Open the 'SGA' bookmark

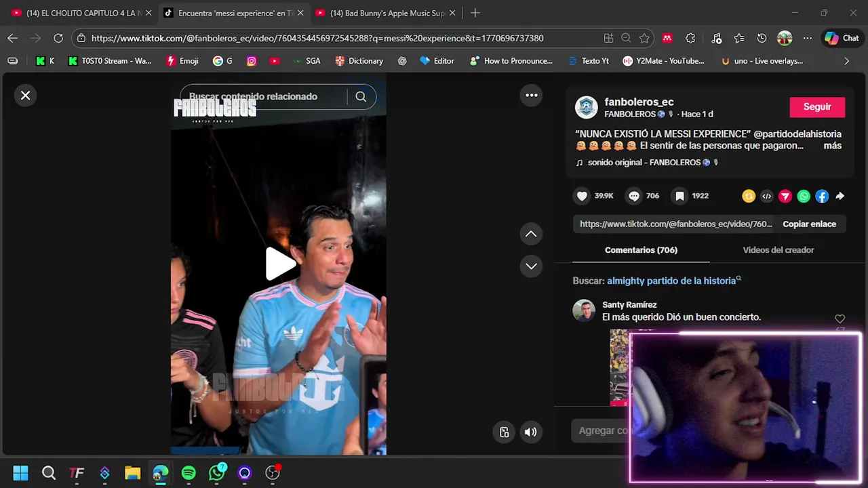[307, 61]
